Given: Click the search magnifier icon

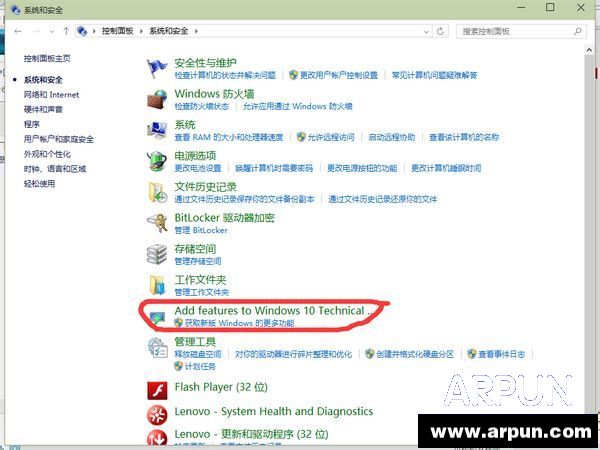Looking at the screenshot, I should [578, 31].
